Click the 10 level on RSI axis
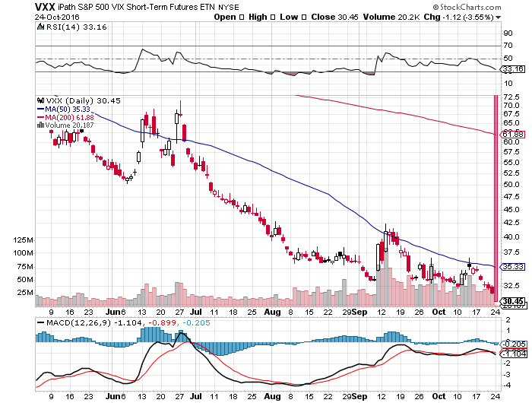532x403 pixels. click(508, 84)
